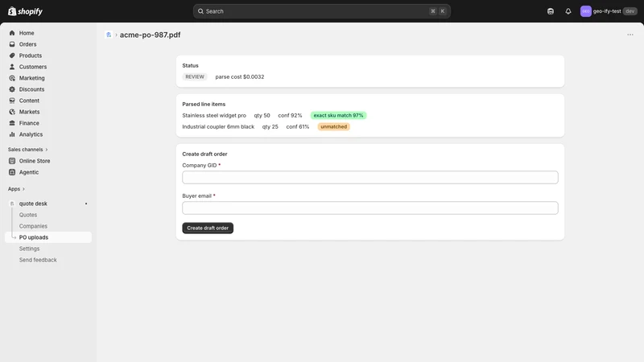Expand the Sales channels section
The height and width of the screenshot is (362, 644).
tap(28, 150)
